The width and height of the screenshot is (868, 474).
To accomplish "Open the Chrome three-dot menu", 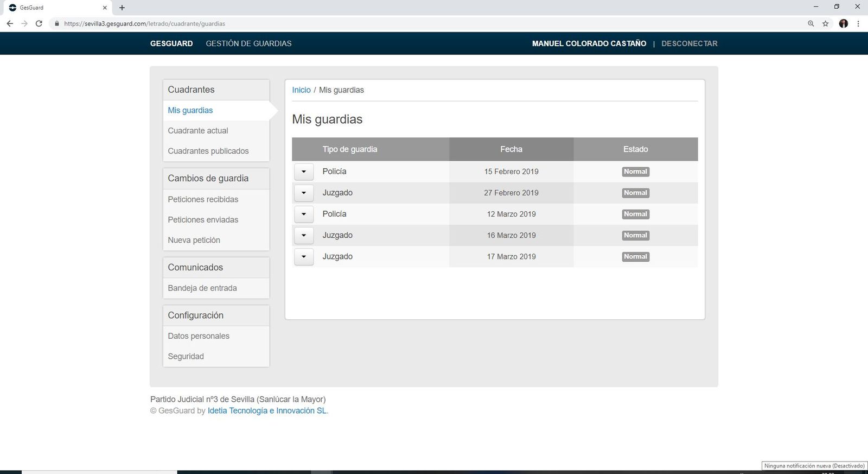I will click(x=858, y=23).
